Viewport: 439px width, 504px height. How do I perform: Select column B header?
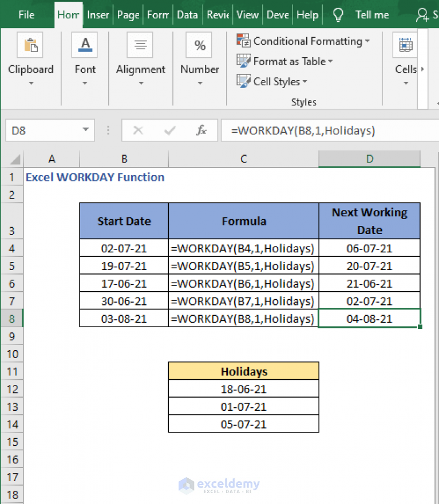(x=124, y=159)
